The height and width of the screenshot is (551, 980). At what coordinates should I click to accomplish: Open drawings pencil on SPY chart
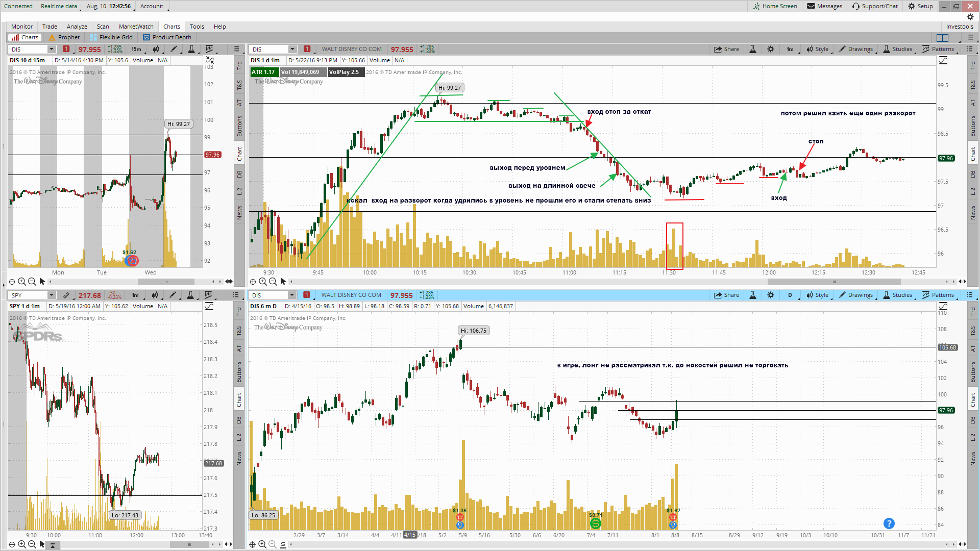(173, 295)
